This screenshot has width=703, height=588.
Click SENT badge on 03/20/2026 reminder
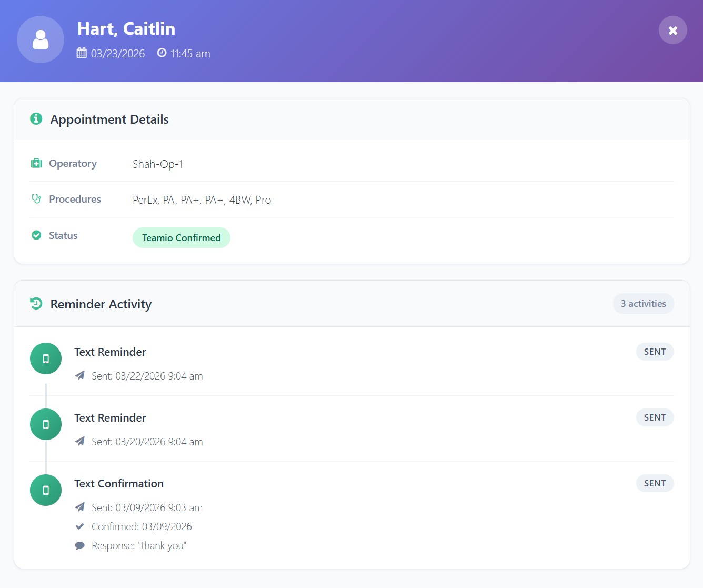click(655, 417)
